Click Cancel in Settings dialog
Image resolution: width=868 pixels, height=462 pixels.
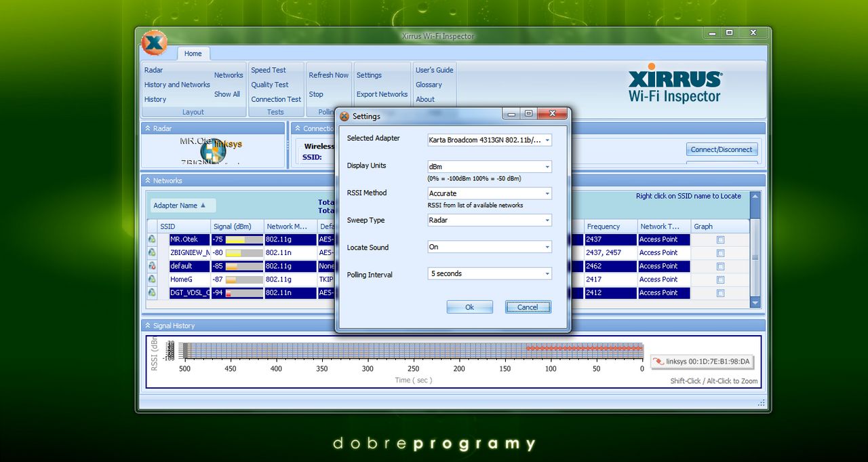point(528,307)
